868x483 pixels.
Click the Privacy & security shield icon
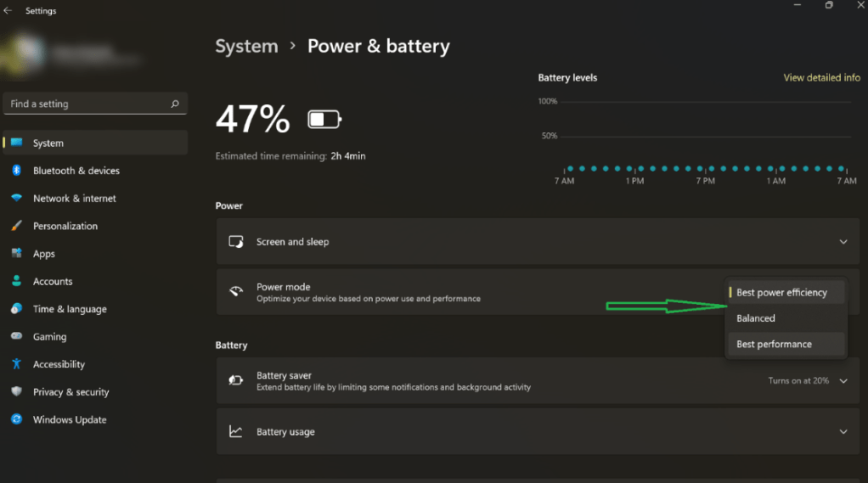(x=16, y=392)
